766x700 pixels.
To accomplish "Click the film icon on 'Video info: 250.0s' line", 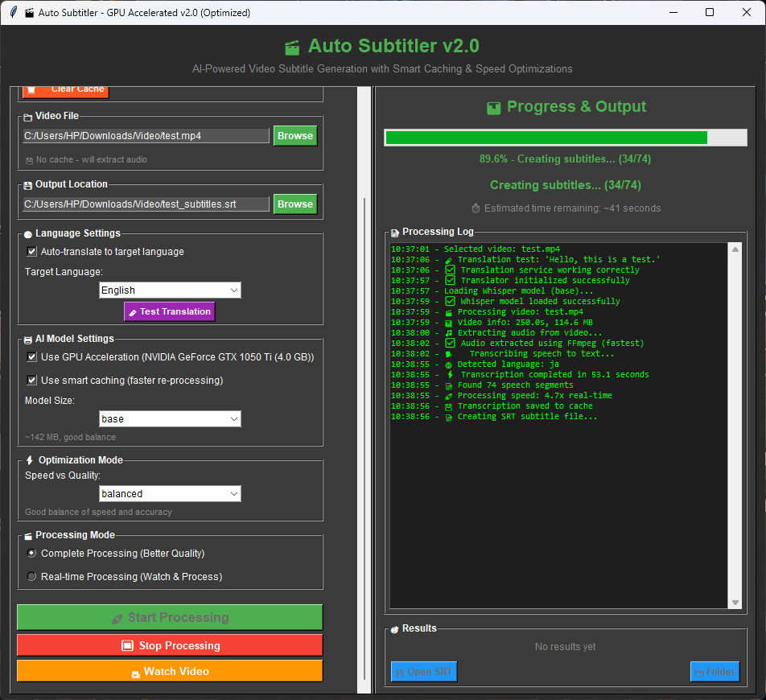I will click(x=448, y=323).
